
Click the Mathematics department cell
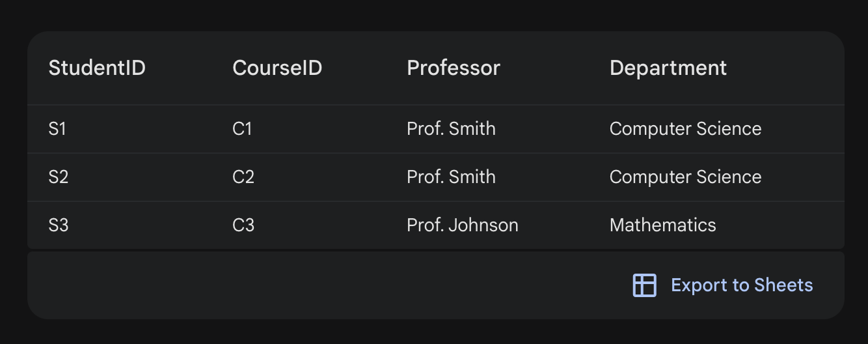pos(662,225)
